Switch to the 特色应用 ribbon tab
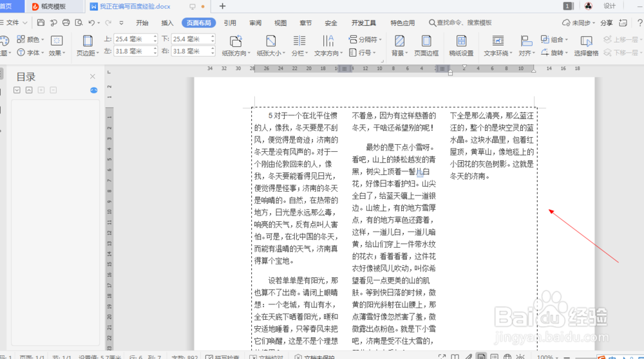Screen dimensions: 644x359 click(x=402, y=23)
